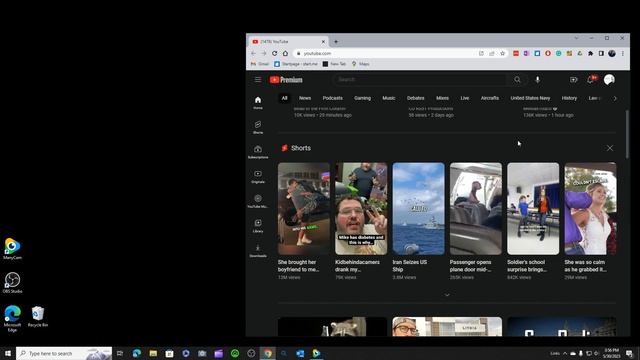Open Library in the YouTube sidebar

pyautogui.click(x=258, y=226)
